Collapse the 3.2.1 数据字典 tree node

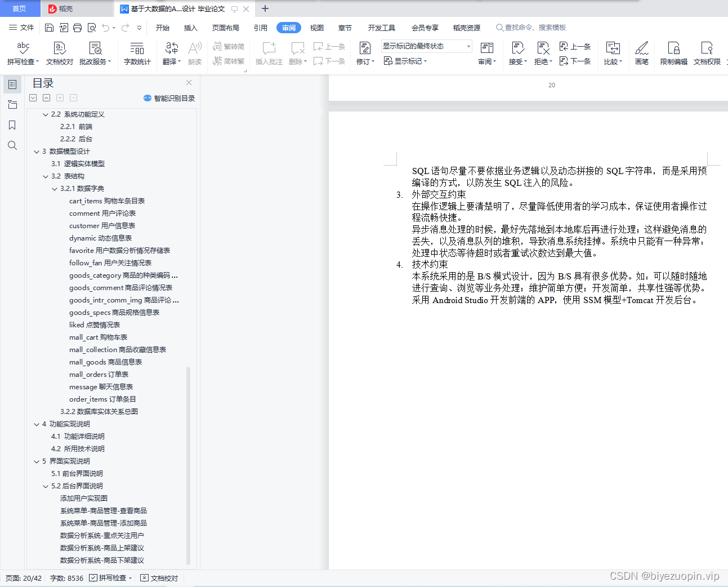pos(55,189)
